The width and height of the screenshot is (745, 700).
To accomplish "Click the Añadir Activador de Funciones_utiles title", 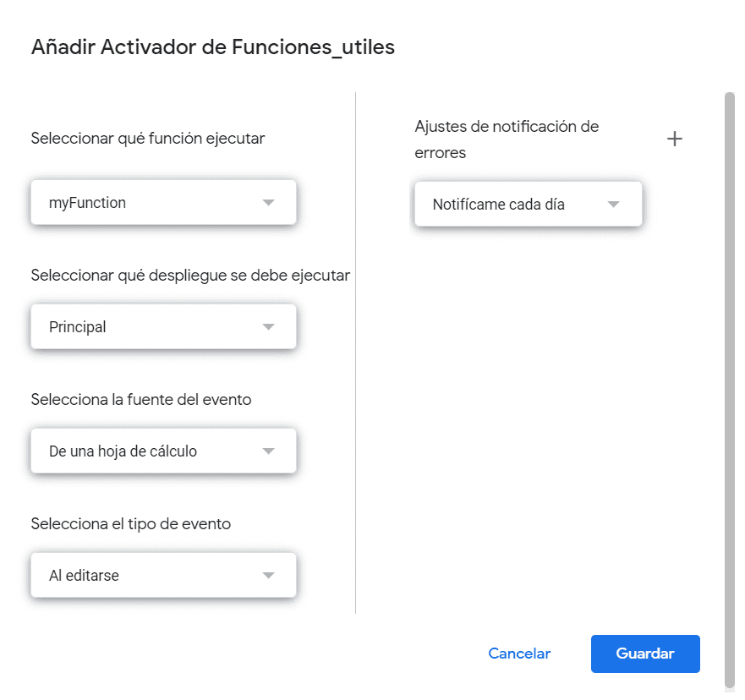I will tap(213, 47).
